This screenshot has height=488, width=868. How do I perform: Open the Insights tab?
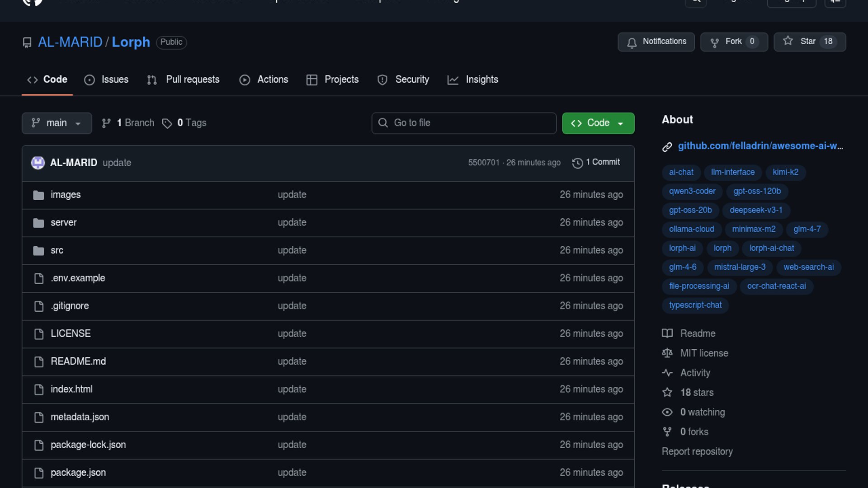pos(472,80)
